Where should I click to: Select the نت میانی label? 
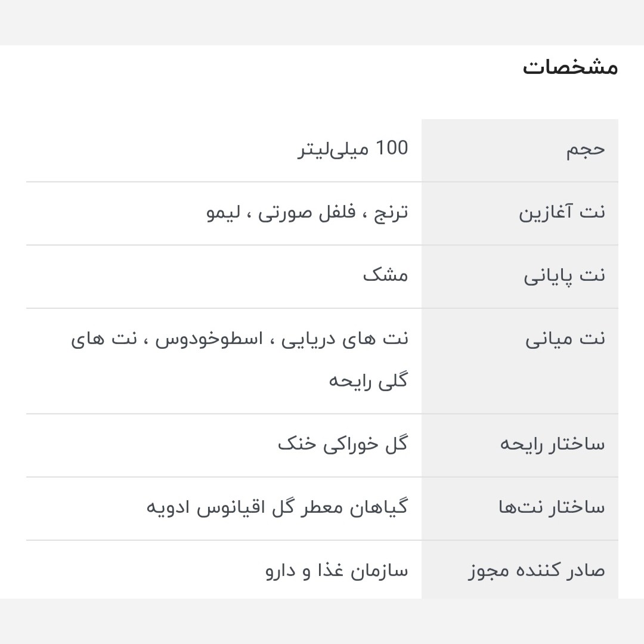point(565,339)
